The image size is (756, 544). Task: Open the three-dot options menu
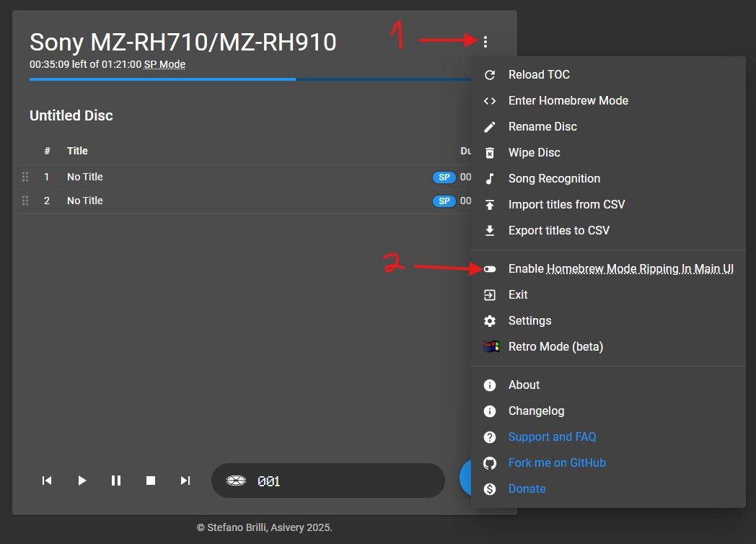point(485,42)
